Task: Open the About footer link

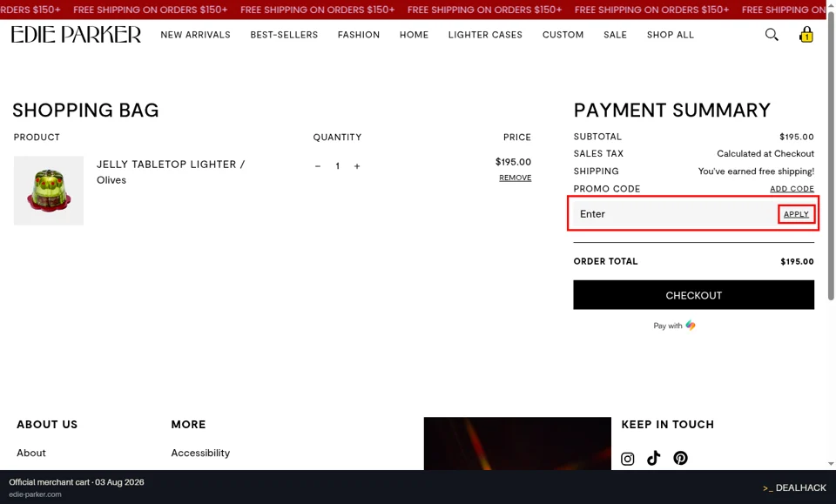Action: pos(31,453)
